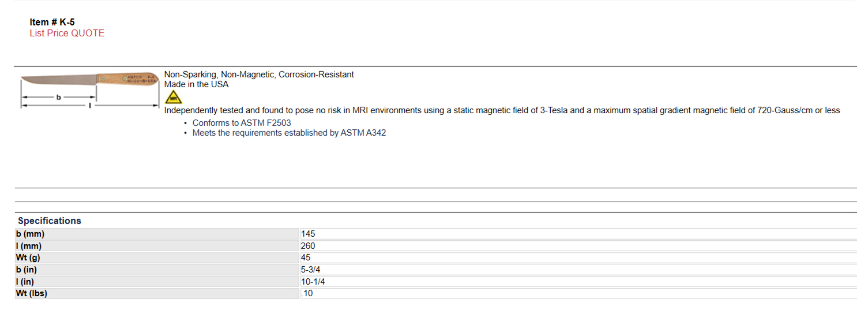Select the 145 value cell
868x317 pixels.
coord(308,234)
